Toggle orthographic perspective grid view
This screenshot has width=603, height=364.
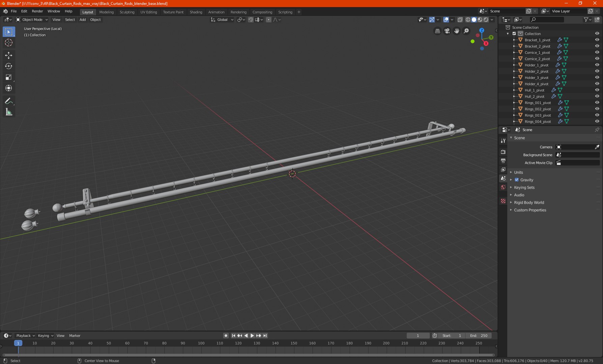(437, 31)
